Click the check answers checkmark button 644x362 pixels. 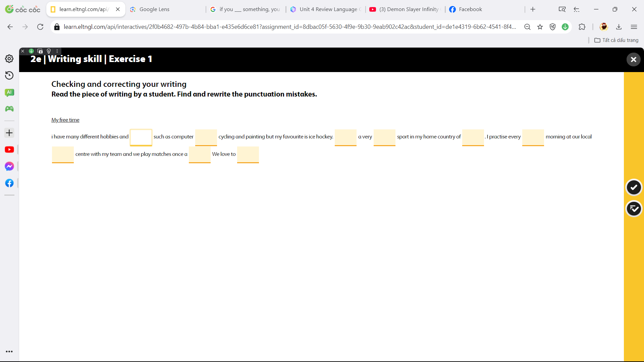pos(634,187)
